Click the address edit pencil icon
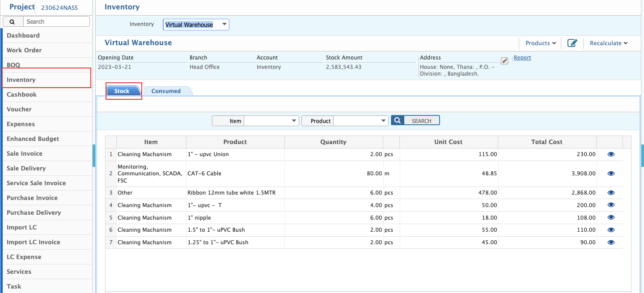This screenshot has height=293, width=644. (x=504, y=61)
